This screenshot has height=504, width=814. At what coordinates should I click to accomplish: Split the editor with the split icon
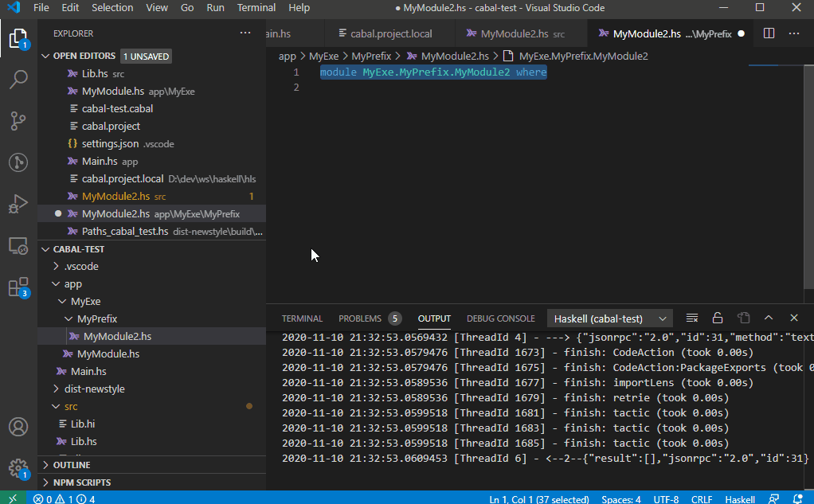tap(768, 33)
